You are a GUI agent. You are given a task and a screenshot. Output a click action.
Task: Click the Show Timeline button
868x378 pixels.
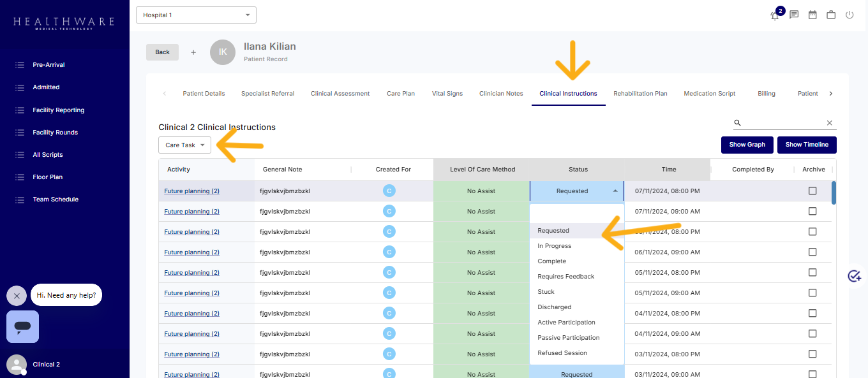[x=806, y=145]
